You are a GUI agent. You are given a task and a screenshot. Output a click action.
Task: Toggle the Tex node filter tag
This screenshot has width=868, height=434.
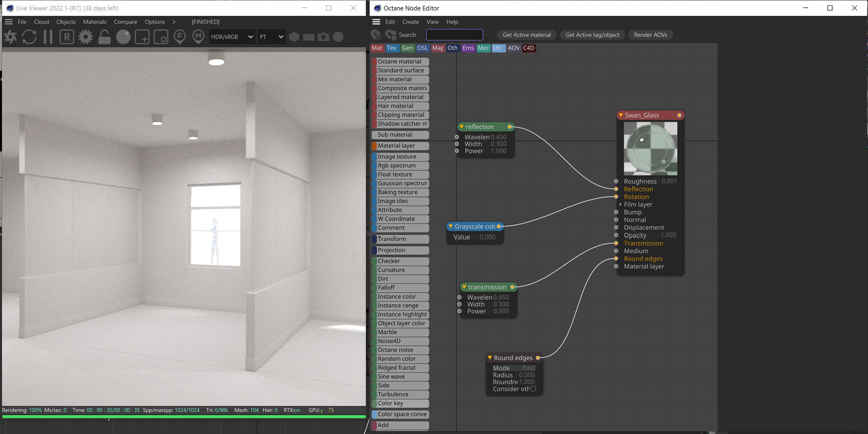pos(392,48)
